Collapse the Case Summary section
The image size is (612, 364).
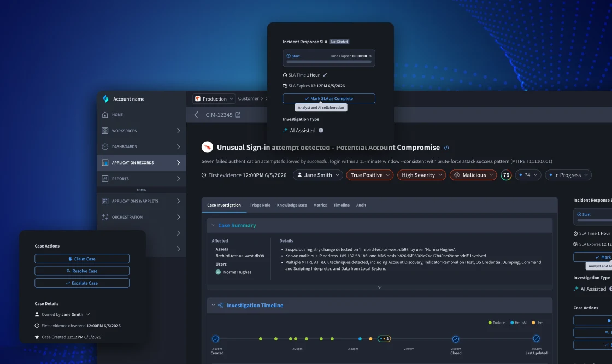tap(214, 225)
